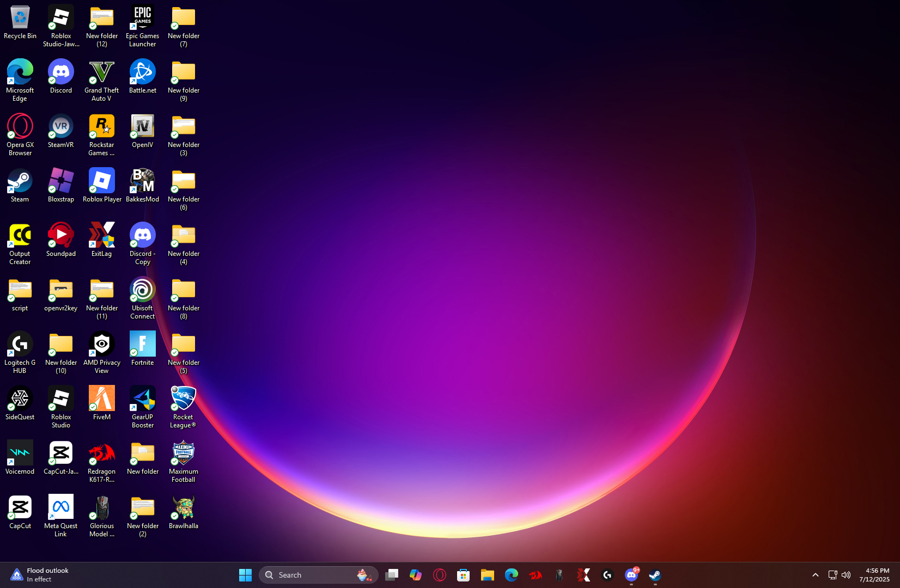Viewport: 900px width, 588px height.
Task: Launch Copilot from the taskbar
Action: tap(416, 575)
